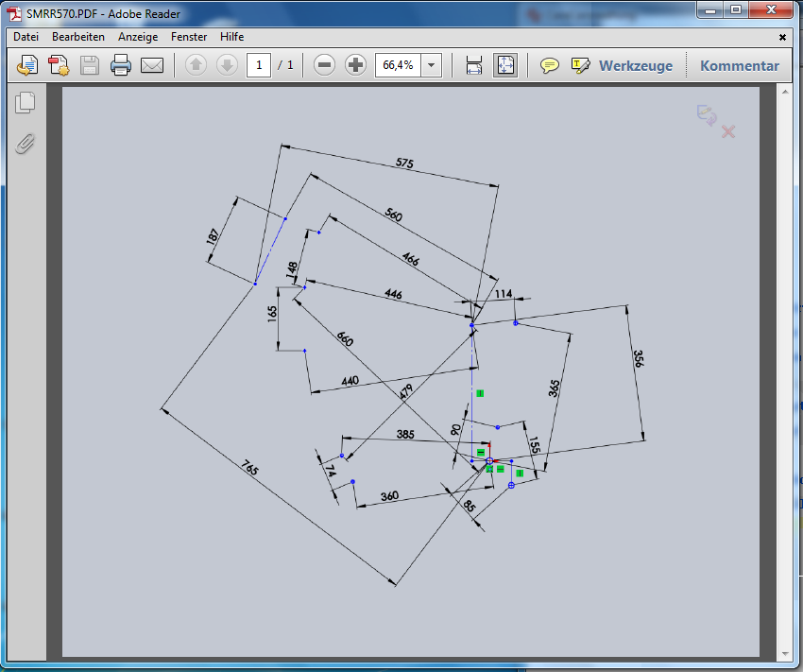Maximize the Adobe Reader window
The image size is (803, 672).
tap(736, 9)
